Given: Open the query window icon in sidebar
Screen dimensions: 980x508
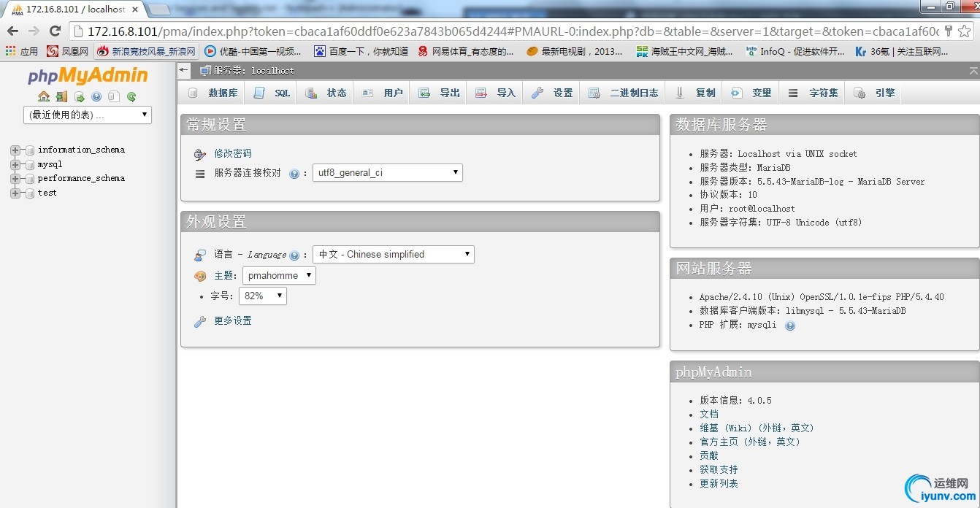Looking at the screenshot, I should tap(79, 96).
